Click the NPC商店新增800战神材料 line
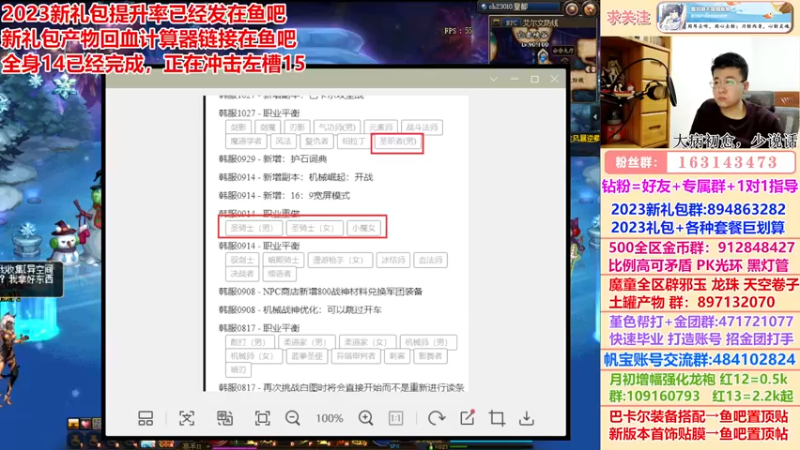800x450 pixels. 321,292
